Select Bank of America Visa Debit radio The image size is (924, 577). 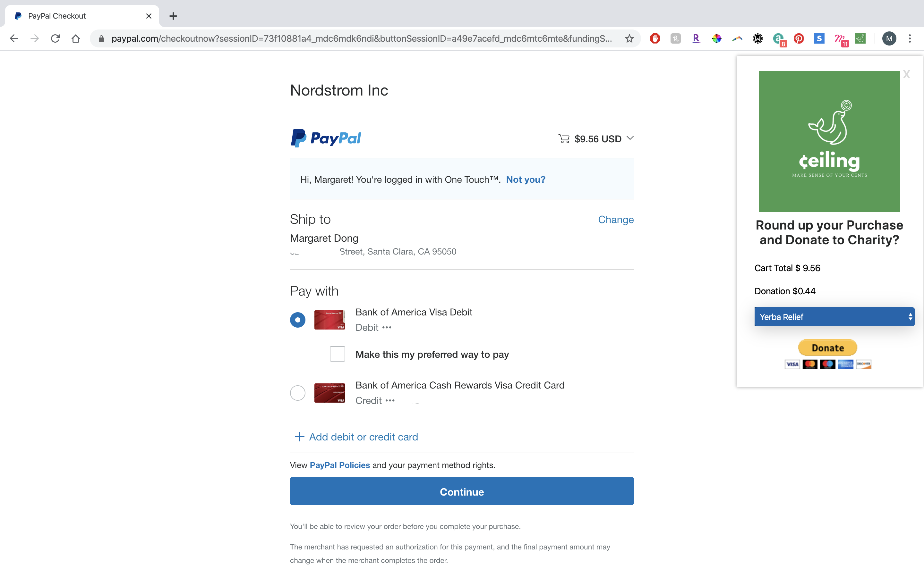[x=297, y=320]
